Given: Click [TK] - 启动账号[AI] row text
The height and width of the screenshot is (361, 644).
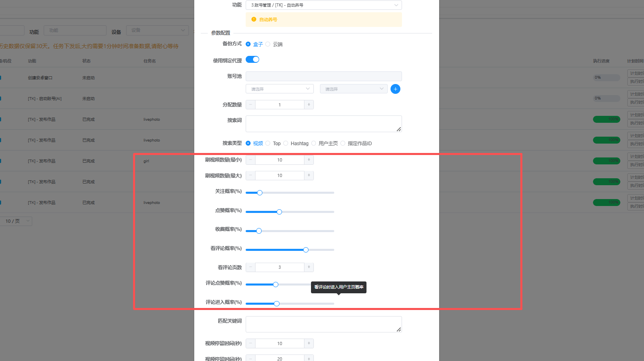Looking at the screenshot, I should tap(44, 99).
